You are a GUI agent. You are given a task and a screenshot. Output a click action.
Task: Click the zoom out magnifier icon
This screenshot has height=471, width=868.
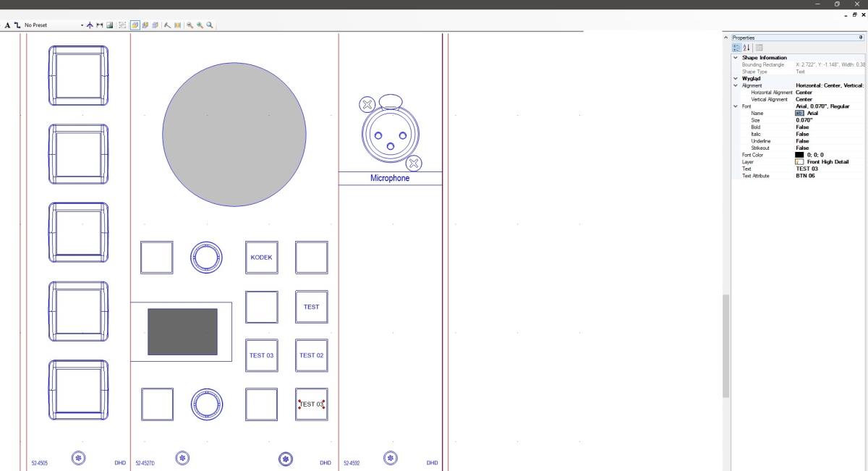coord(190,25)
